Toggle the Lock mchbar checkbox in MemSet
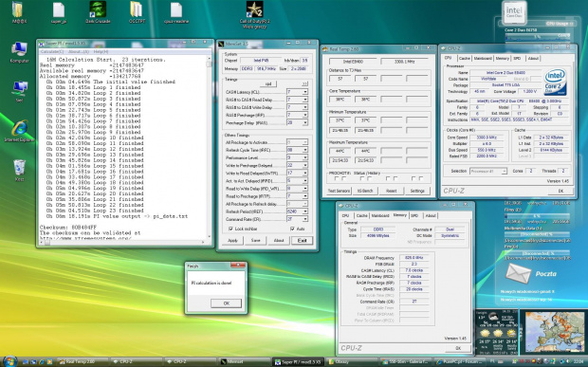The image size is (588, 367). pyautogui.click(x=230, y=229)
